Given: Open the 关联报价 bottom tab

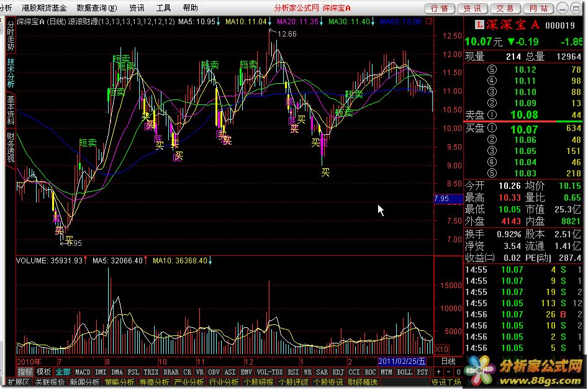Looking at the screenshot, I should coord(50,382).
